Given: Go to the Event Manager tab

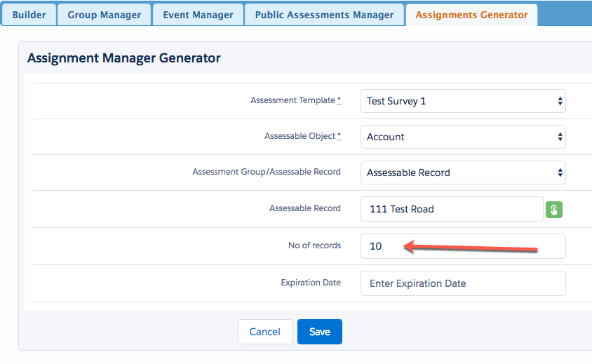Looking at the screenshot, I should click(x=198, y=15).
